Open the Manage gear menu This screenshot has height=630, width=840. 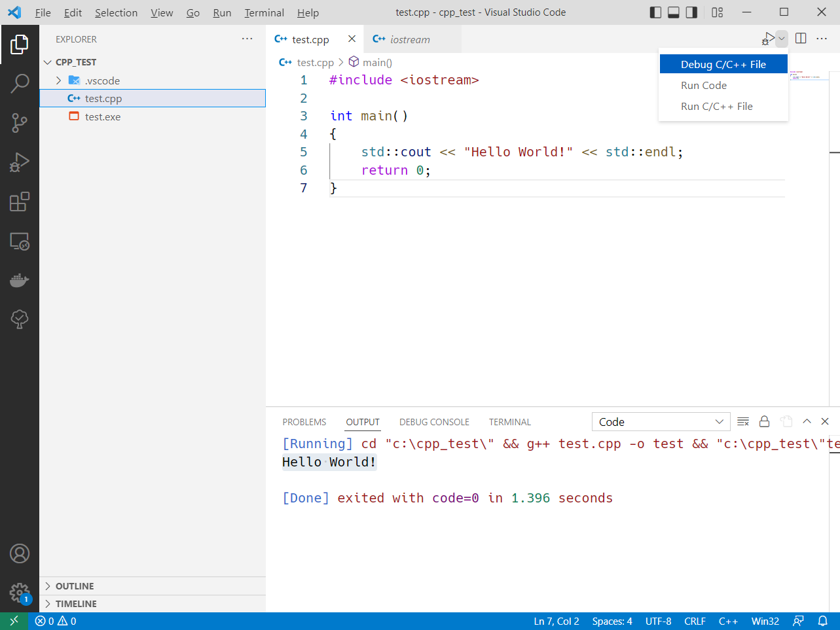click(x=20, y=593)
